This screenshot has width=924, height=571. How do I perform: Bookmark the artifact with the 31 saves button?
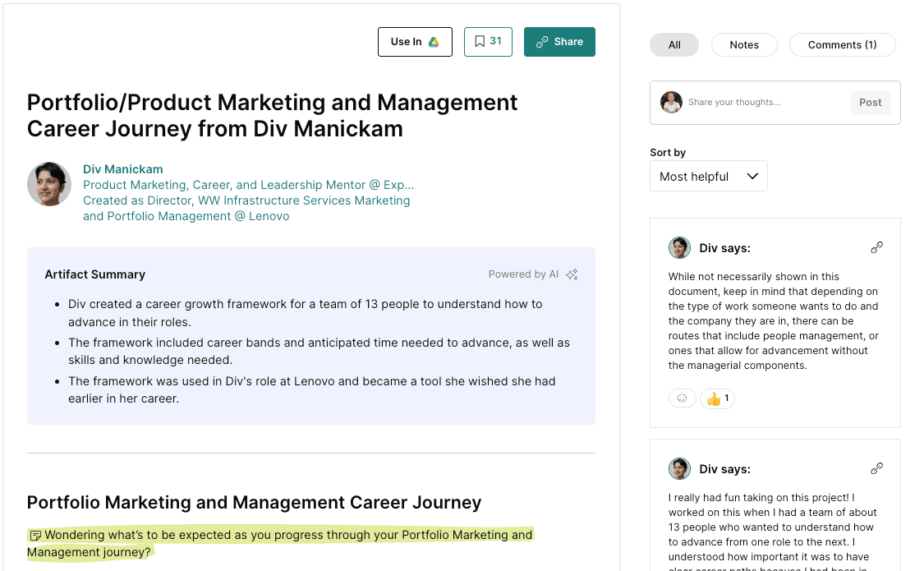(488, 42)
